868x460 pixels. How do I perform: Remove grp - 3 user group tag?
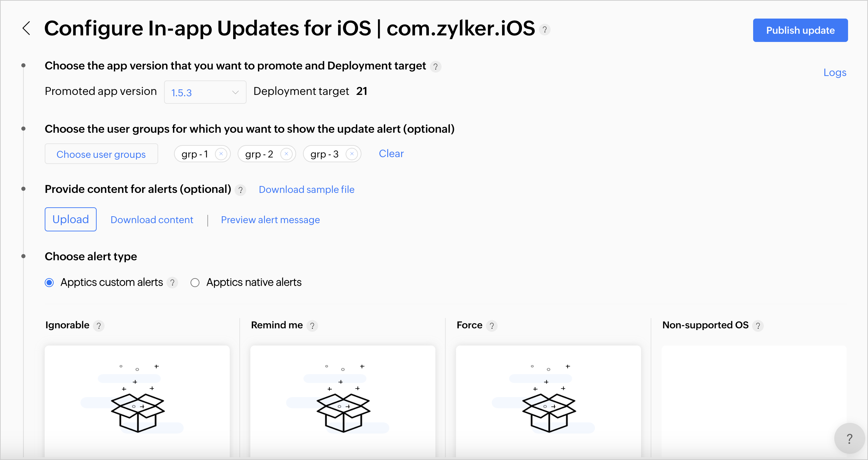(x=351, y=154)
